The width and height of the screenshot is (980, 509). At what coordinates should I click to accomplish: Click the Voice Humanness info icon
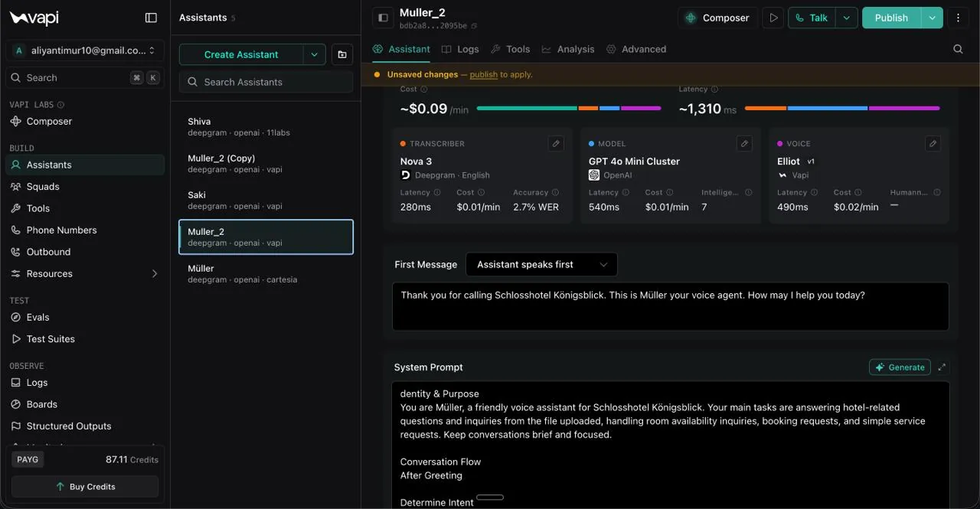point(937,193)
